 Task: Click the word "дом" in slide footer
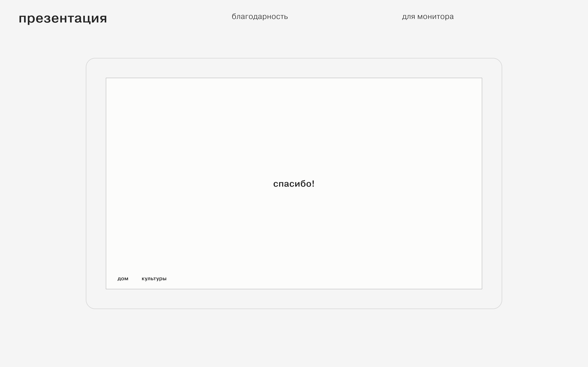click(123, 279)
